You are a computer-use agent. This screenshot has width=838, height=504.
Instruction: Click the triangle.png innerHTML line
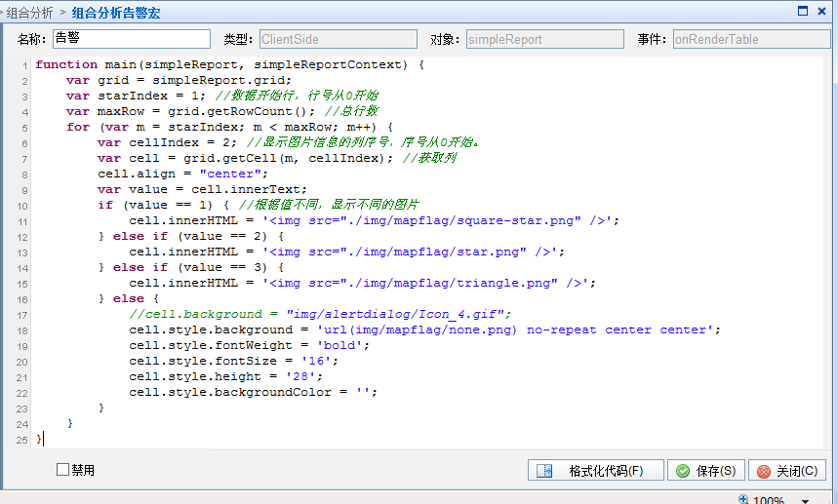(362, 283)
